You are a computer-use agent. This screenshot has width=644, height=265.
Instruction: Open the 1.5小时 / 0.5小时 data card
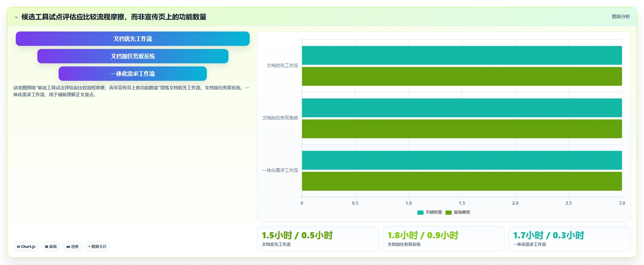318,239
